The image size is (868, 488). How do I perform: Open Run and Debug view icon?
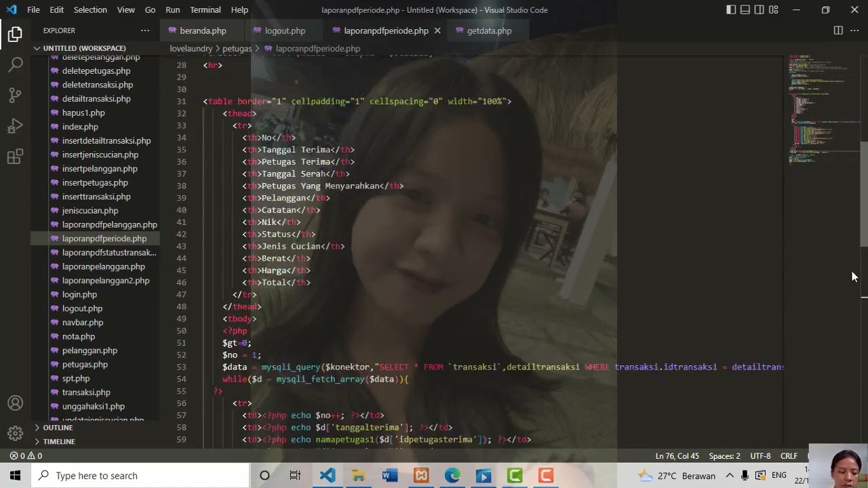click(x=15, y=127)
